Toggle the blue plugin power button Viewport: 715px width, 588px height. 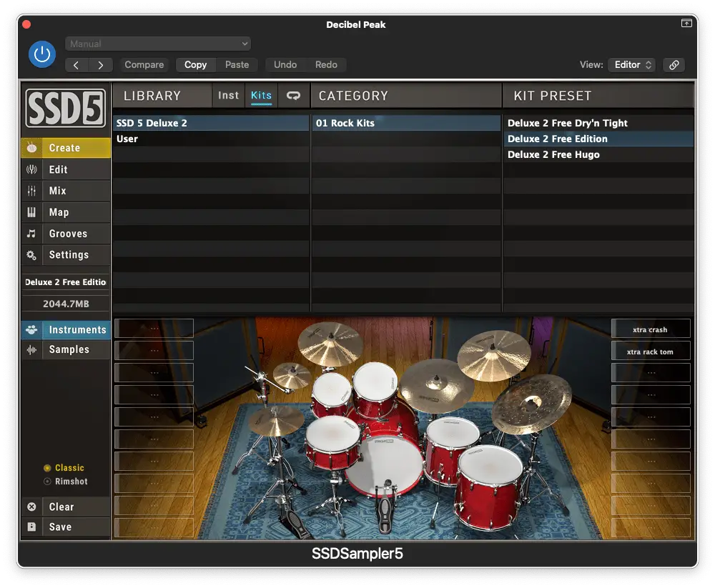pyautogui.click(x=42, y=54)
